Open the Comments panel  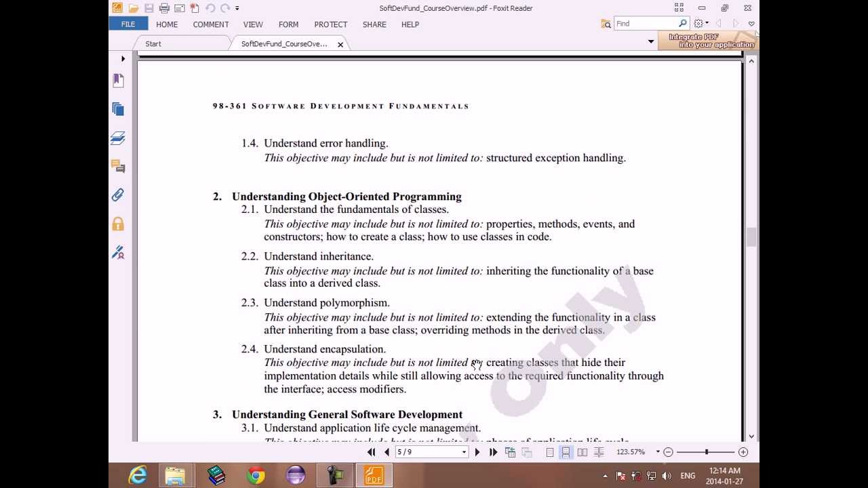(118, 167)
